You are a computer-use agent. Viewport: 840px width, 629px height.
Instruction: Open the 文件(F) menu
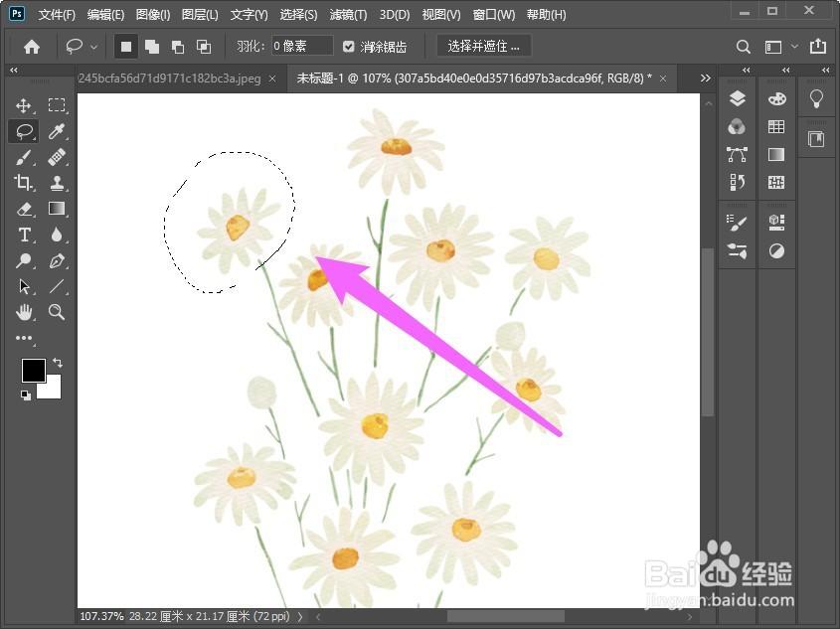(x=57, y=15)
